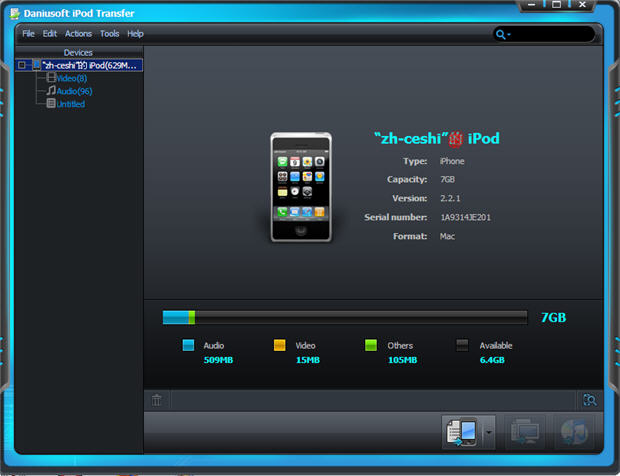Click the dark Available legend swatch
The width and height of the screenshot is (620, 476).
tap(462, 345)
